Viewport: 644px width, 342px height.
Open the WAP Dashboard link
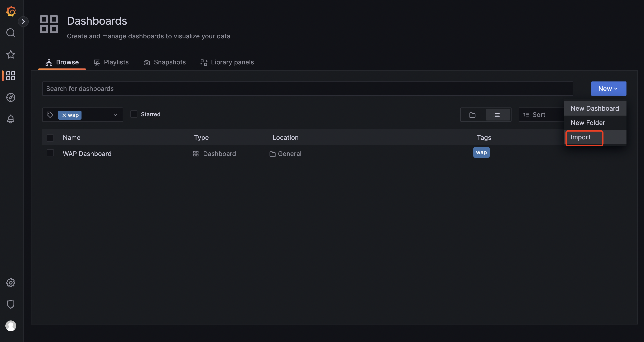coord(87,154)
